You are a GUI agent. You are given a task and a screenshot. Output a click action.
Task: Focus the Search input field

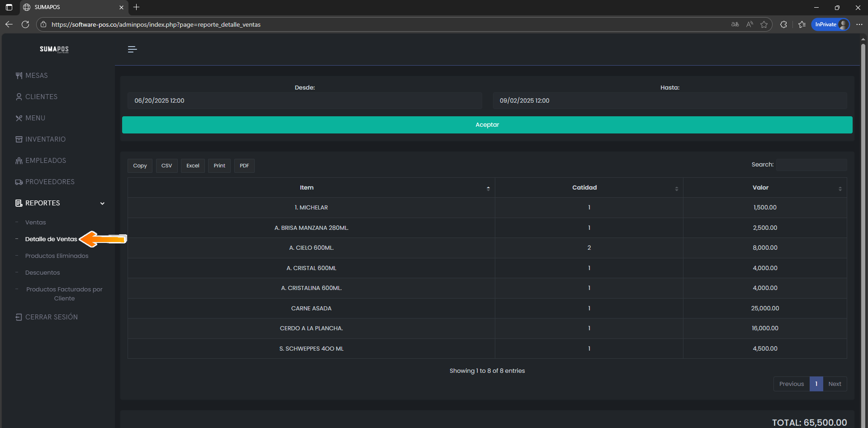pos(811,165)
